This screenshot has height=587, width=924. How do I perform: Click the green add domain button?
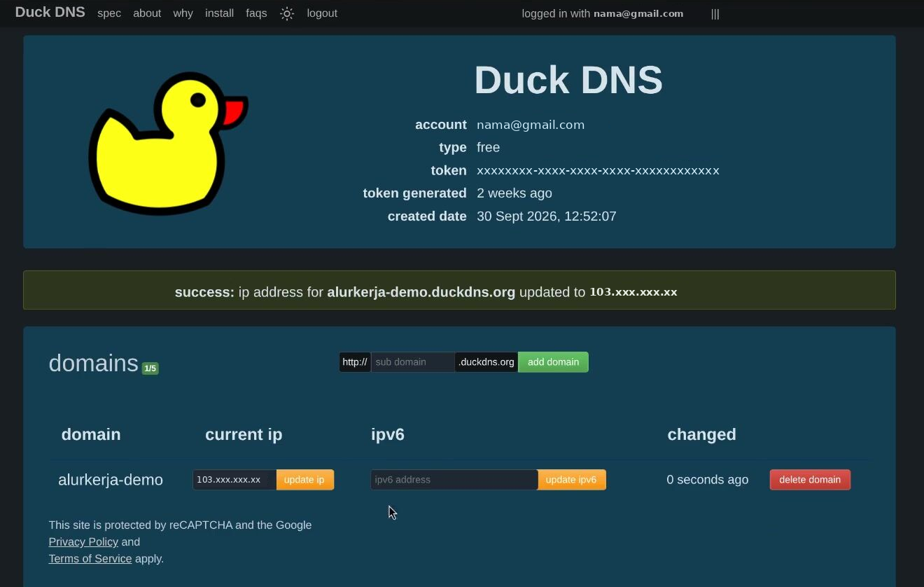(553, 362)
